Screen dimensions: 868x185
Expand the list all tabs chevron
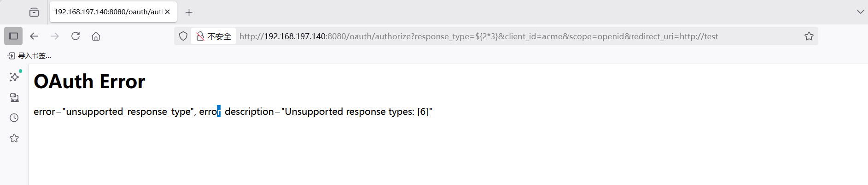point(860,12)
